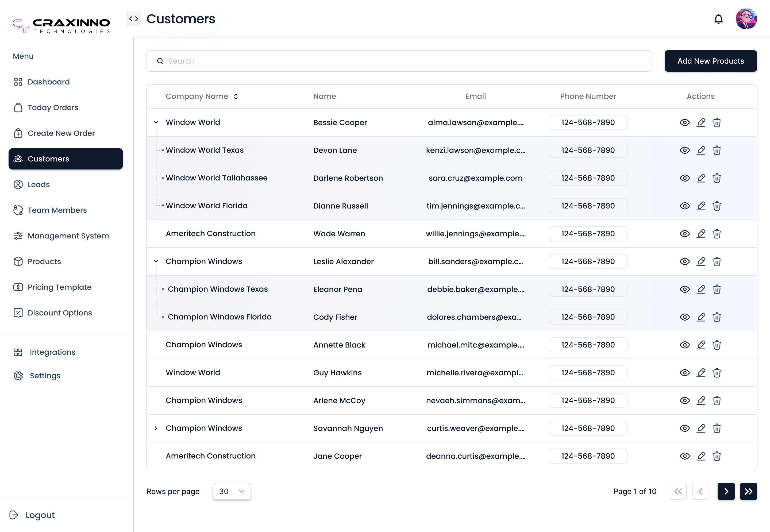Open the Rows per page dropdown
Viewport: 770px width, 532px height.
232,491
